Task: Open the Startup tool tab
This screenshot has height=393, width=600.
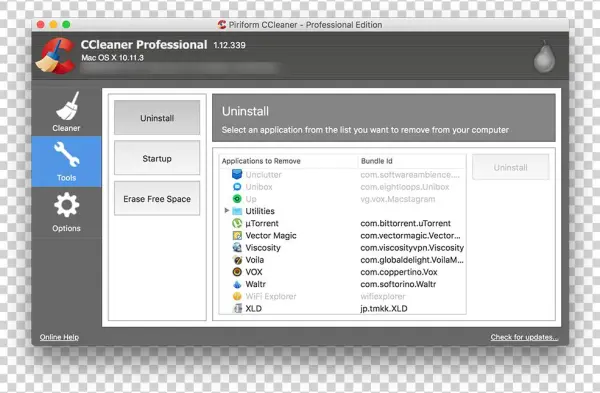Action: pyautogui.click(x=157, y=158)
